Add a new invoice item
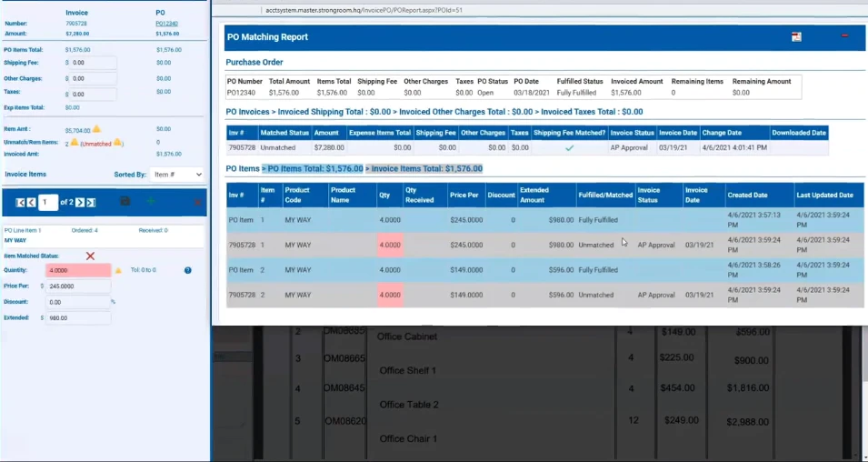868x462 pixels. coord(150,202)
